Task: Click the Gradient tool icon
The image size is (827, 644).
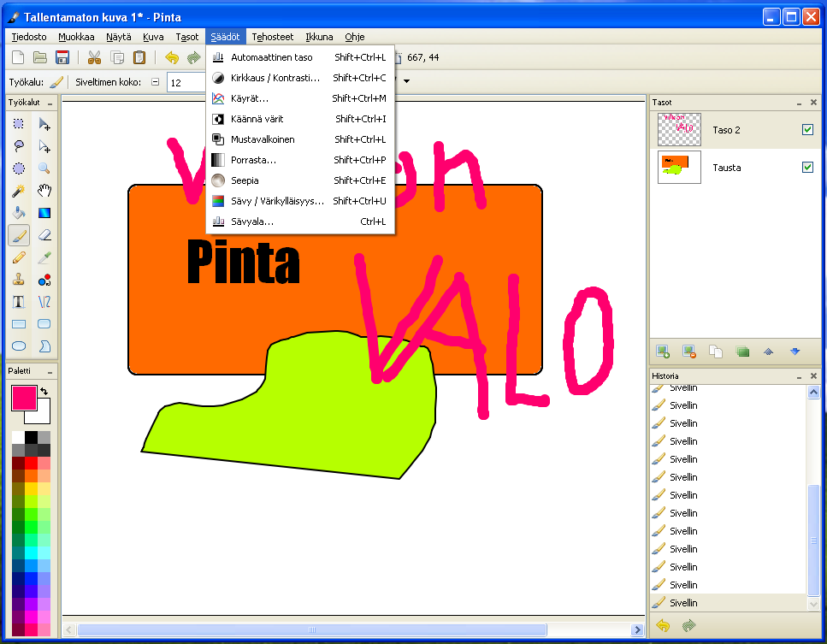Action: pyautogui.click(x=44, y=213)
